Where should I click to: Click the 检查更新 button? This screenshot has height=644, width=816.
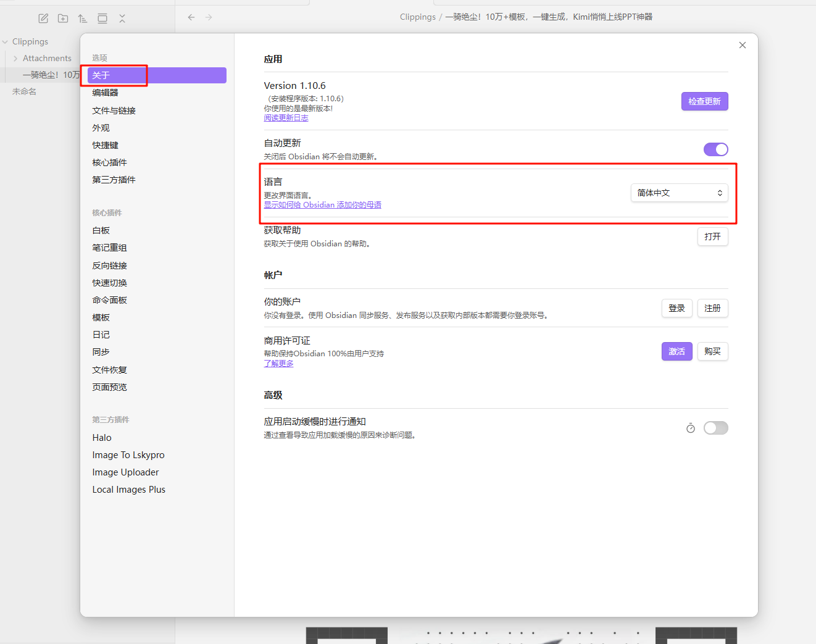(x=704, y=101)
